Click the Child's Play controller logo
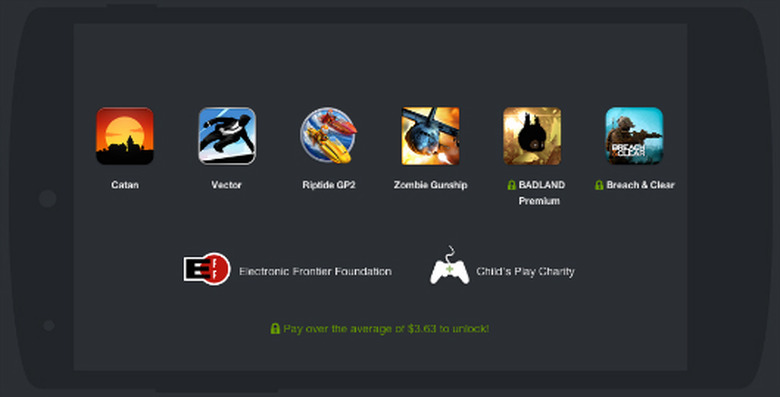The width and height of the screenshot is (780, 397). tap(449, 266)
